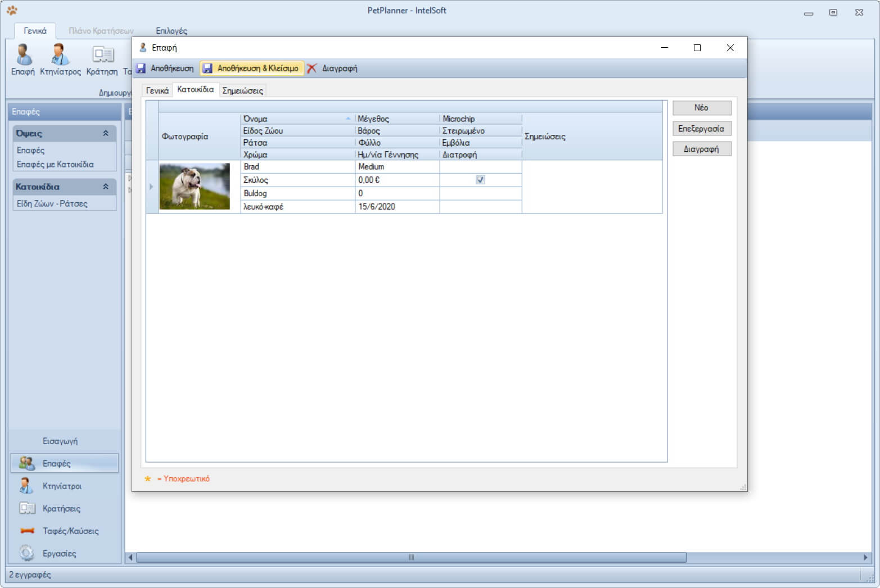The width and height of the screenshot is (880, 588).
Task: Click the horizontal scrollbar at bottom
Action: pyautogui.click(x=410, y=558)
